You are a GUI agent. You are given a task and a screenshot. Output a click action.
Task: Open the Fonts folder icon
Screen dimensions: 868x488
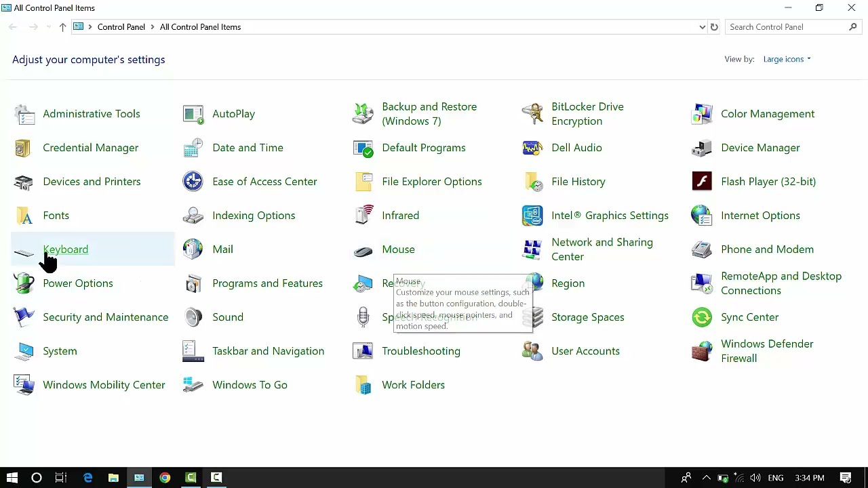(24, 216)
